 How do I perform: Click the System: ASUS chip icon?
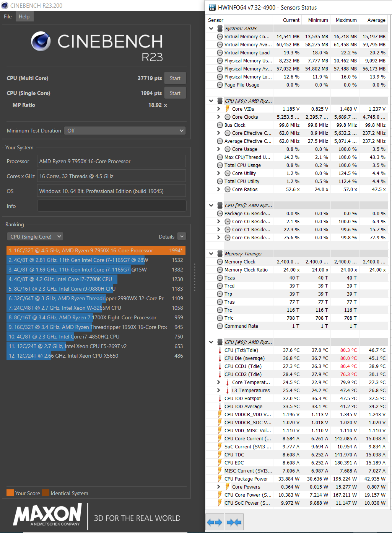coord(220,28)
